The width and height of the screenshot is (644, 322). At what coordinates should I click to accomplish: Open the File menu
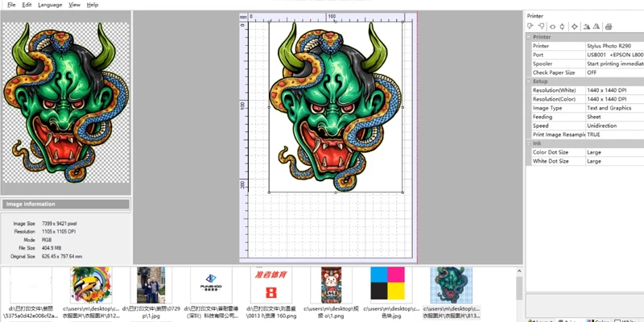(x=11, y=5)
